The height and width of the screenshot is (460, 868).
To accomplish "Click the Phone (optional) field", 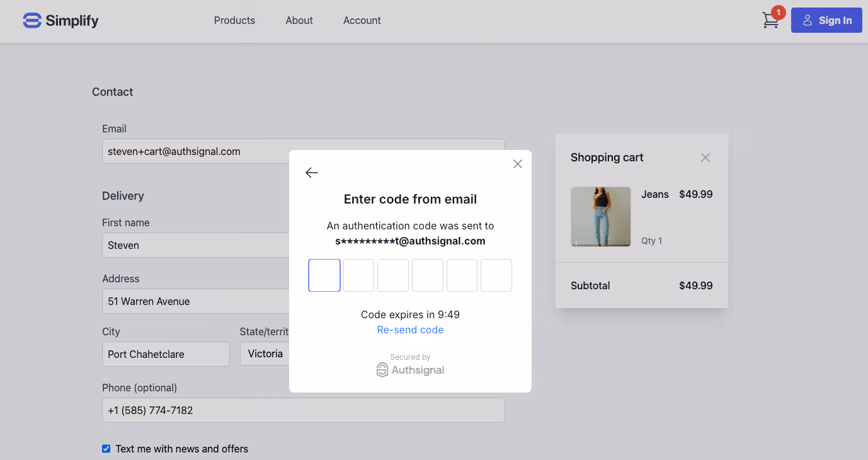I will click(x=304, y=410).
